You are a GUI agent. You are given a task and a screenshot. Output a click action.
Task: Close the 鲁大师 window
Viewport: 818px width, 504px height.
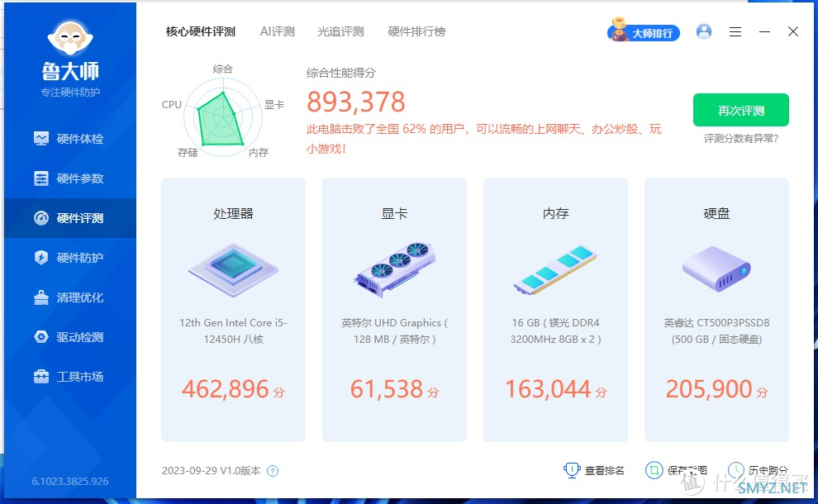793,32
